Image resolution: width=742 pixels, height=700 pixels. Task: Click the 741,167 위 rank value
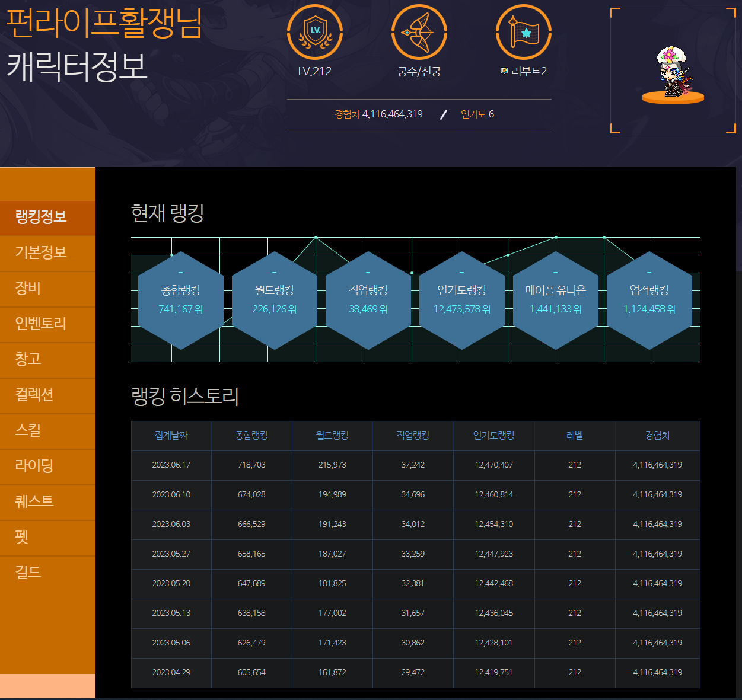(x=181, y=309)
